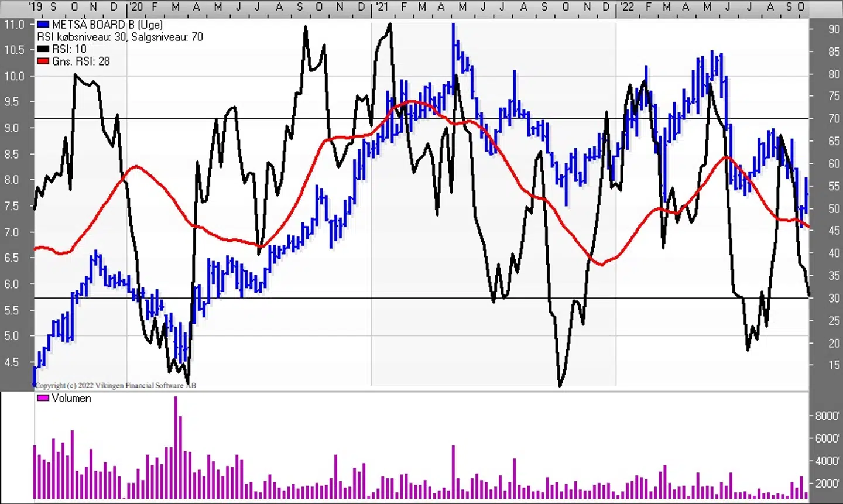The height and width of the screenshot is (504, 843).
Task: Click the 30 level on the RSI axis
Action: (x=834, y=298)
